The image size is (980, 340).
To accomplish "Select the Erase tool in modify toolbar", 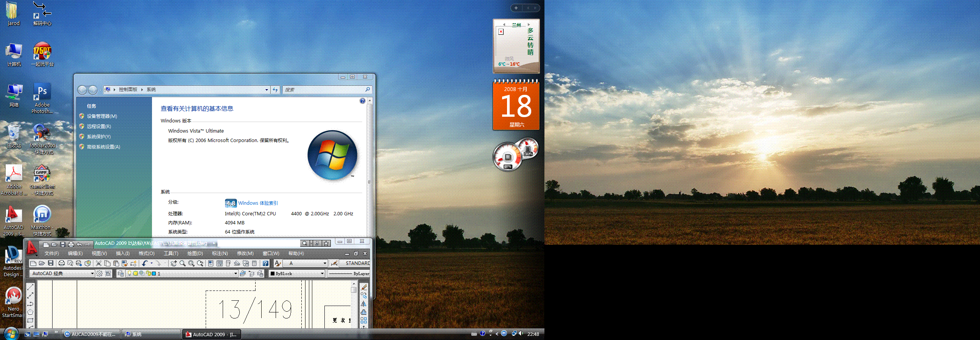I will tap(364, 287).
